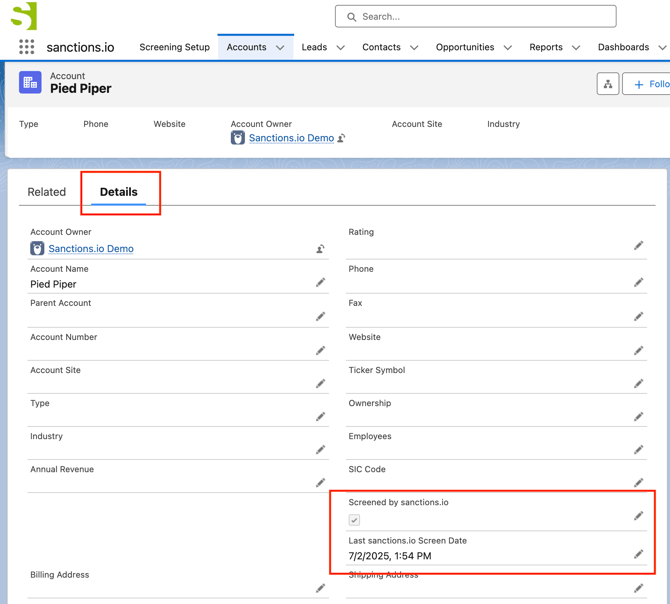This screenshot has height=604, width=670.
Task: Click the global Search field
Action: pos(476,16)
